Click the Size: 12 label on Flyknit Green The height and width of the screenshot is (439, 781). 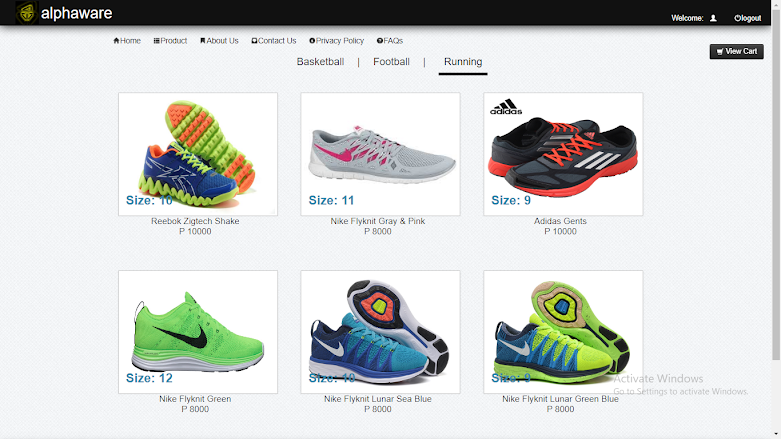pos(149,378)
